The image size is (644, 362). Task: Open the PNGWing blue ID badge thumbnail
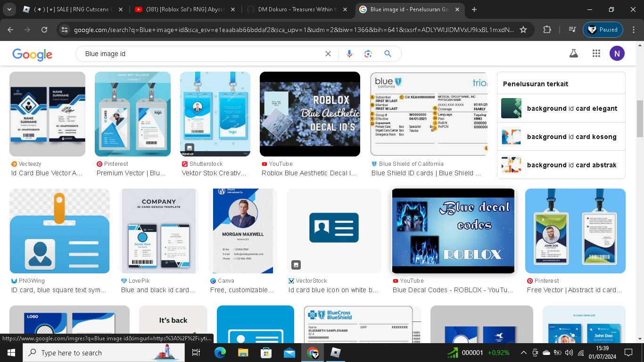coord(59,231)
